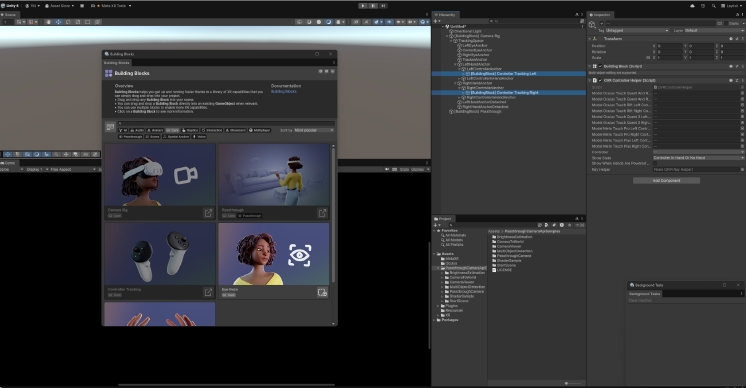746x388 pixels.
Task: Filter blocks by Voice tag
Action: click(199, 136)
